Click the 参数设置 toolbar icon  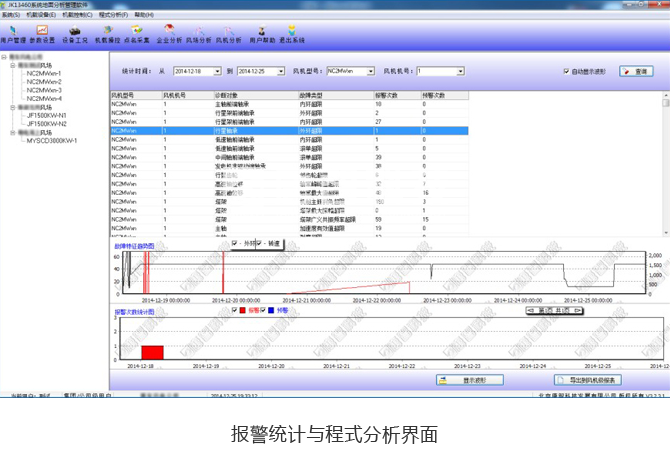coord(44,34)
